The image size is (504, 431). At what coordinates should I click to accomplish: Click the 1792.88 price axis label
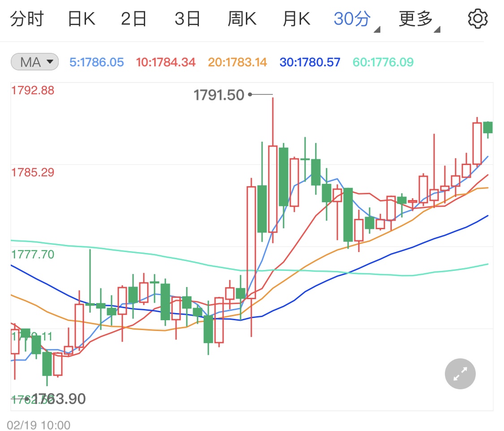33,90
